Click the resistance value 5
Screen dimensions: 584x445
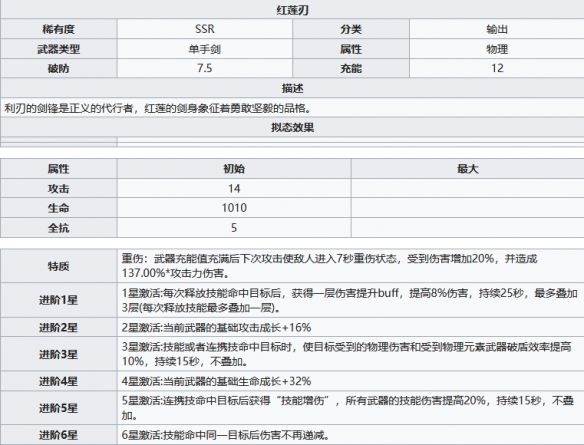(234, 228)
